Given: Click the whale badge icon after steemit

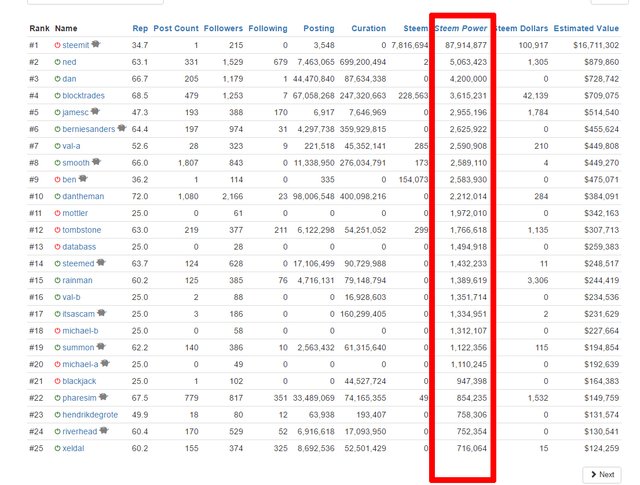Looking at the screenshot, I should click(96, 44).
